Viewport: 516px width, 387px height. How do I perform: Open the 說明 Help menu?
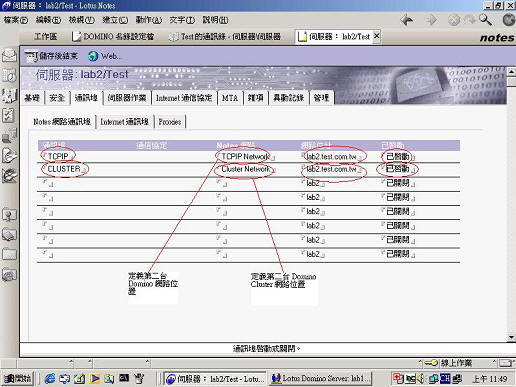(215, 20)
